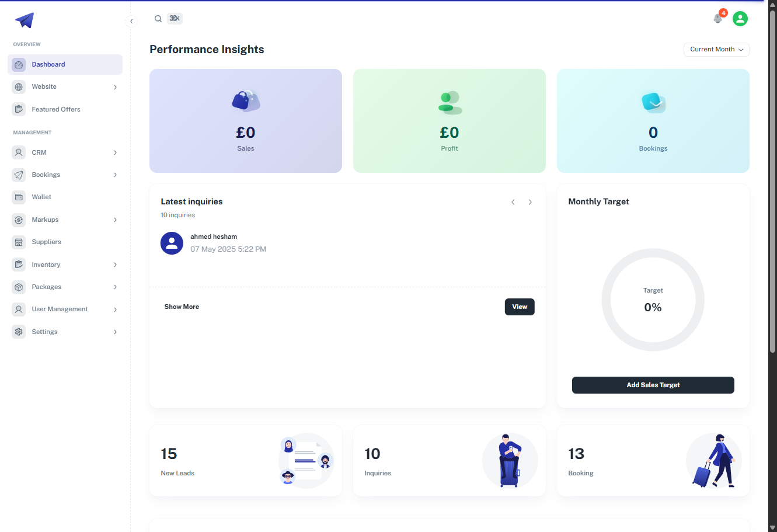
Task: Expand the CRM menu chevron
Action: pyautogui.click(x=116, y=152)
